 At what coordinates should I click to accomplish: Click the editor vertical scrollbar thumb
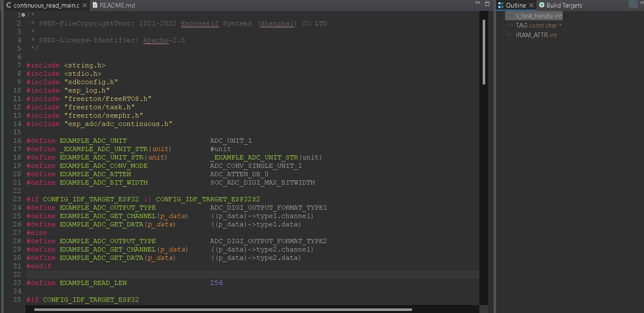(x=484, y=52)
